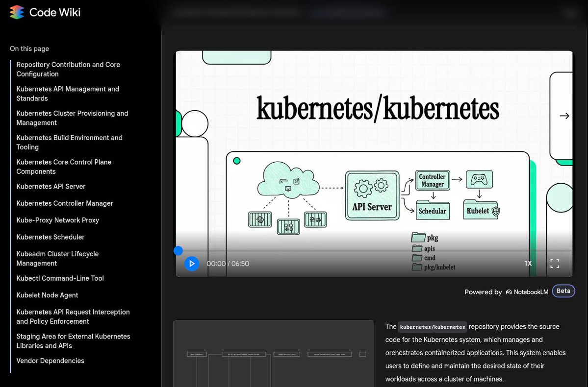Open Kubernetes Scheduler section
Screen dimensions: 588x387
tap(50, 237)
